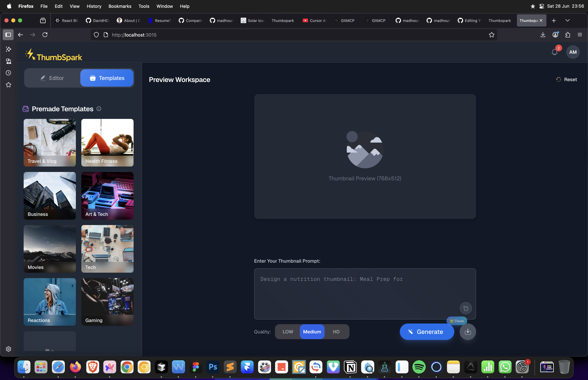Select Medium quality option
Image resolution: width=588 pixels, height=380 pixels.
[x=312, y=332]
